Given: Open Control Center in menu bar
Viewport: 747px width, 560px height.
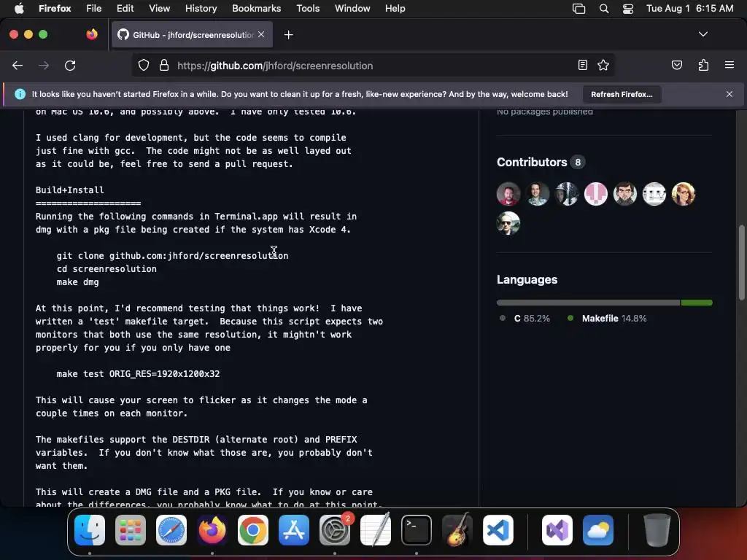Looking at the screenshot, I should coord(628,9).
